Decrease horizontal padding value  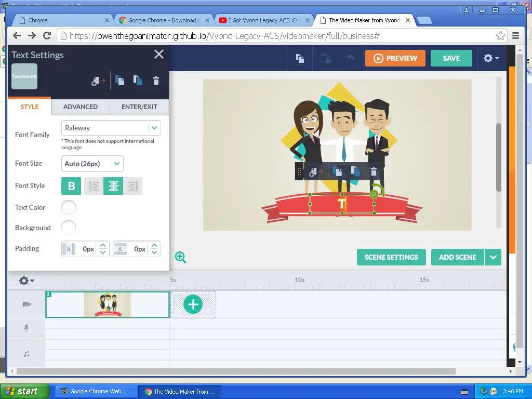(103, 252)
